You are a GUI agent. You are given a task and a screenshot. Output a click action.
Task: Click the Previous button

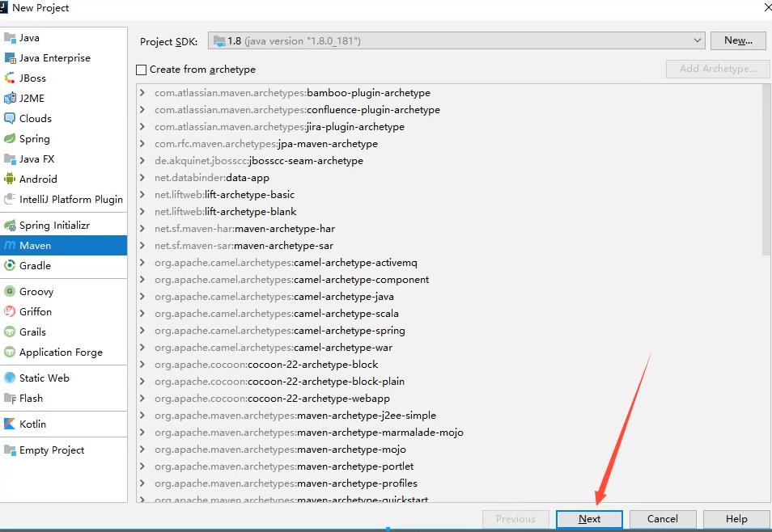515,519
